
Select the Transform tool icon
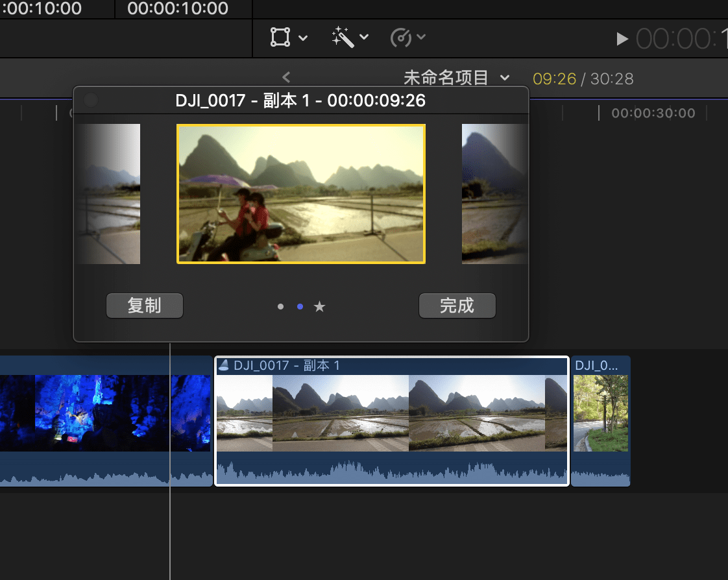click(280, 37)
